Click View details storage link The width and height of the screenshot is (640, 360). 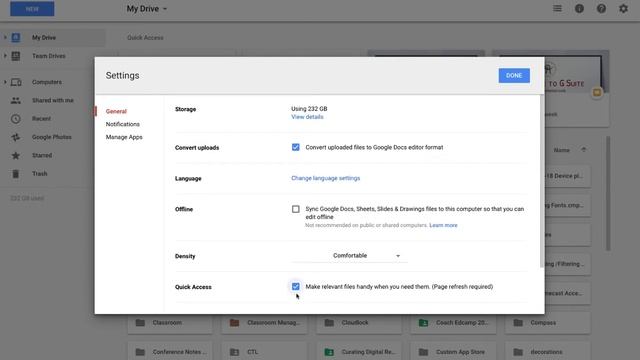click(x=307, y=117)
